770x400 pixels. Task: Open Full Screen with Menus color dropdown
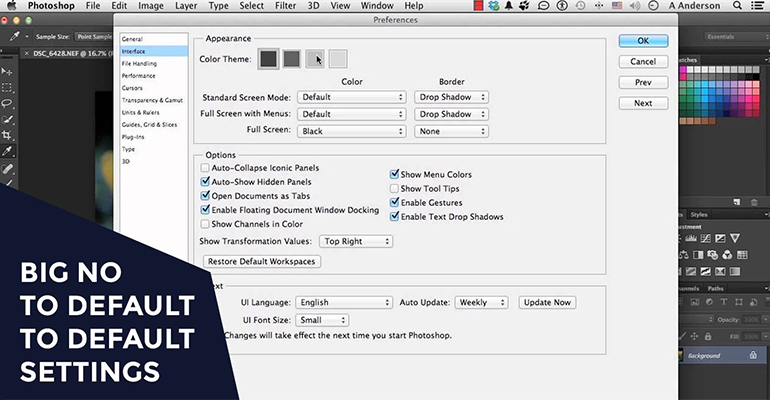click(x=352, y=114)
